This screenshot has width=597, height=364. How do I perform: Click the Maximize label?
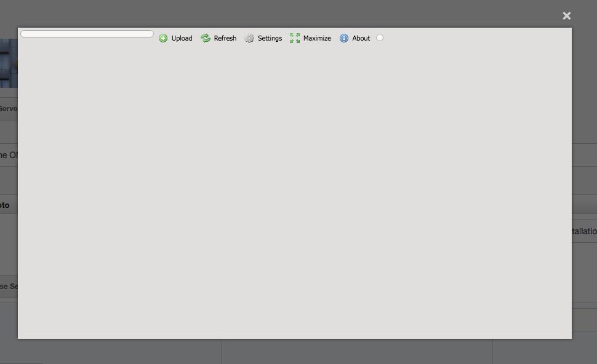tap(317, 38)
